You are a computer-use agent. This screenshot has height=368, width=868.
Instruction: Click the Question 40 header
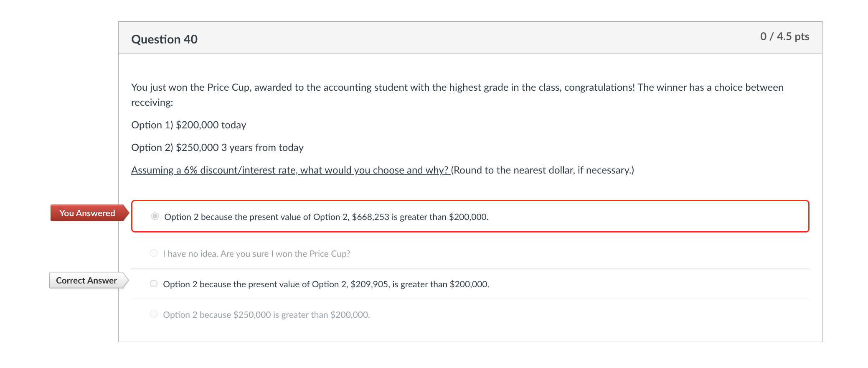coord(165,38)
